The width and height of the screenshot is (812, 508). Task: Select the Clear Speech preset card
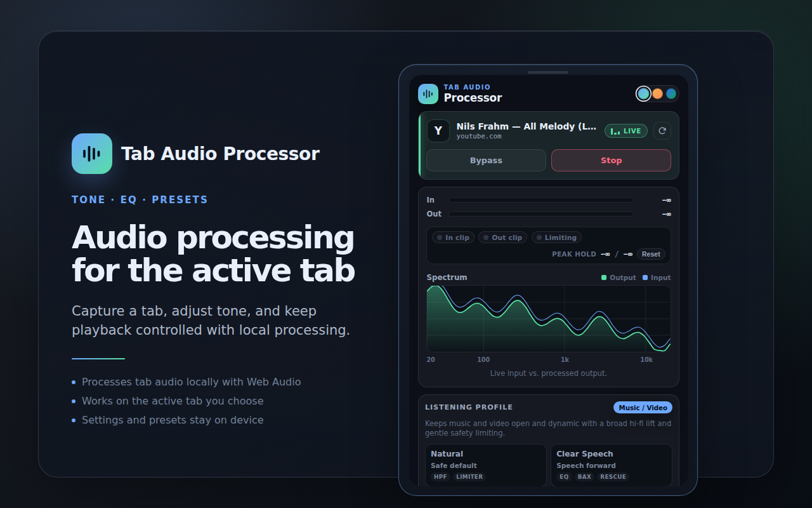(x=612, y=465)
